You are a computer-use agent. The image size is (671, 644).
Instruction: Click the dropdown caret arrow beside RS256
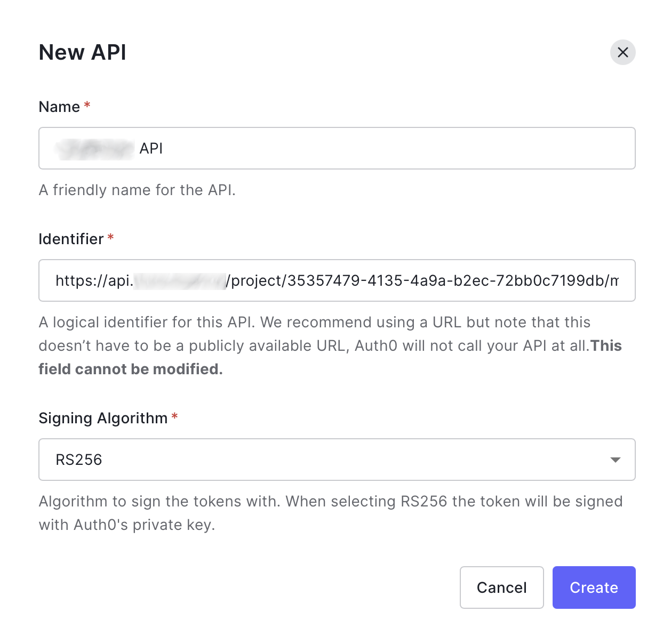pyautogui.click(x=616, y=460)
